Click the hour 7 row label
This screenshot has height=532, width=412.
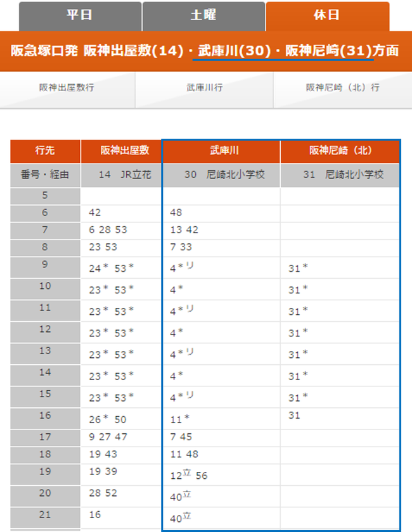(x=45, y=231)
